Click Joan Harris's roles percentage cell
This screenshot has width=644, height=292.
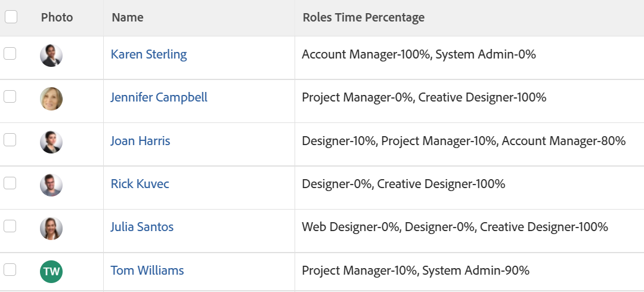[463, 141]
